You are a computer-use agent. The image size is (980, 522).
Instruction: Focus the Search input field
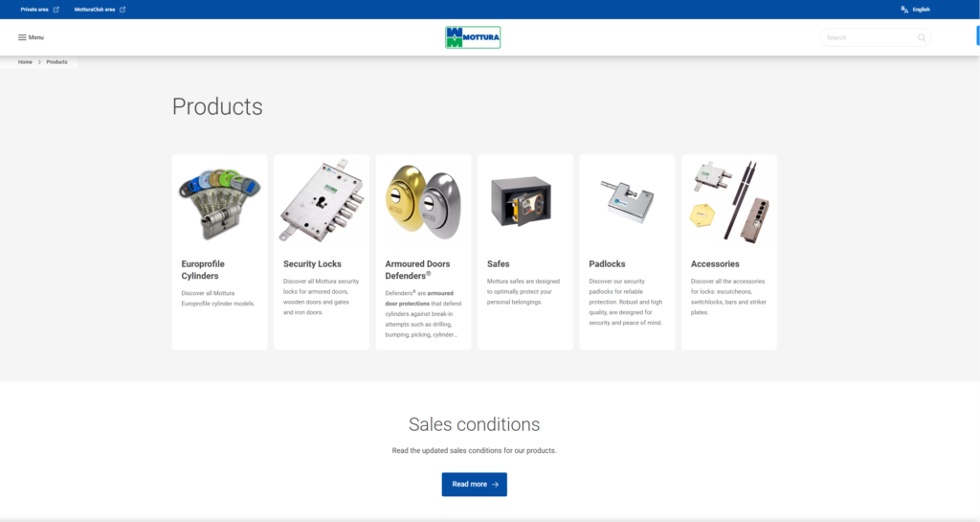pyautogui.click(x=875, y=37)
